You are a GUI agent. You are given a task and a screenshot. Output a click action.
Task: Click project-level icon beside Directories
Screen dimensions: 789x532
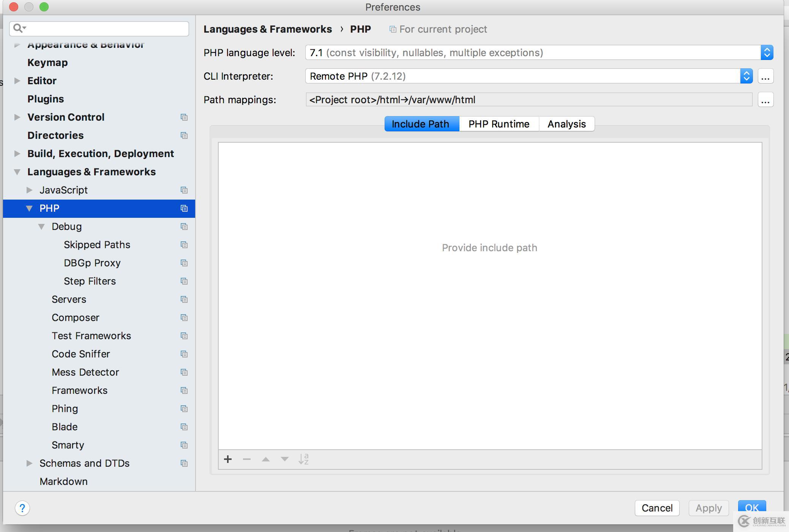(184, 135)
